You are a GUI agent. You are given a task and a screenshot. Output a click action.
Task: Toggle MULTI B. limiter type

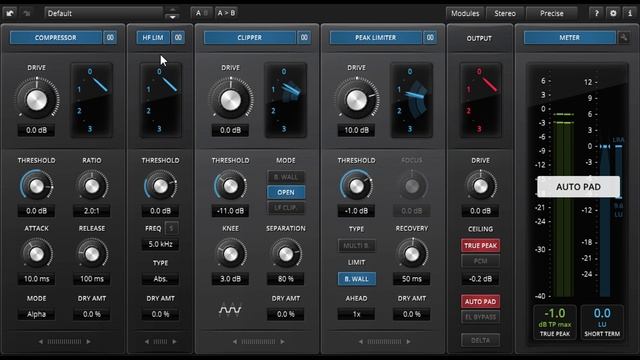coord(357,246)
